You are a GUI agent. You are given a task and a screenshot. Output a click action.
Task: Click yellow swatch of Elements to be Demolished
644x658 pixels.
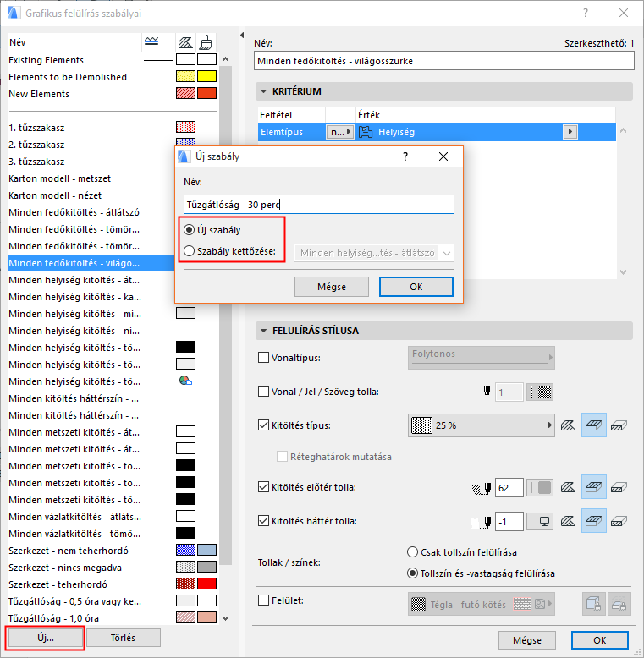coord(206,76)
